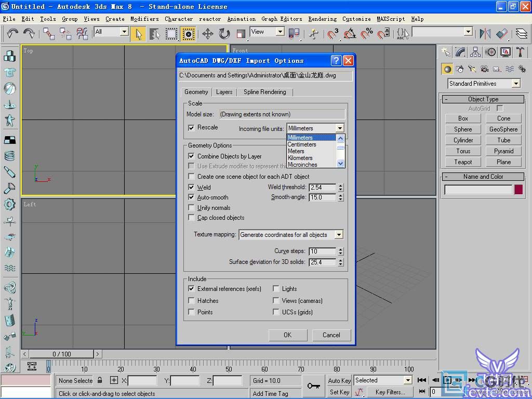Viewport: 532px width, 399px height.
Task: Choose Centimeters from the units list
Action: pyautogui.click(x=302, y=144)
